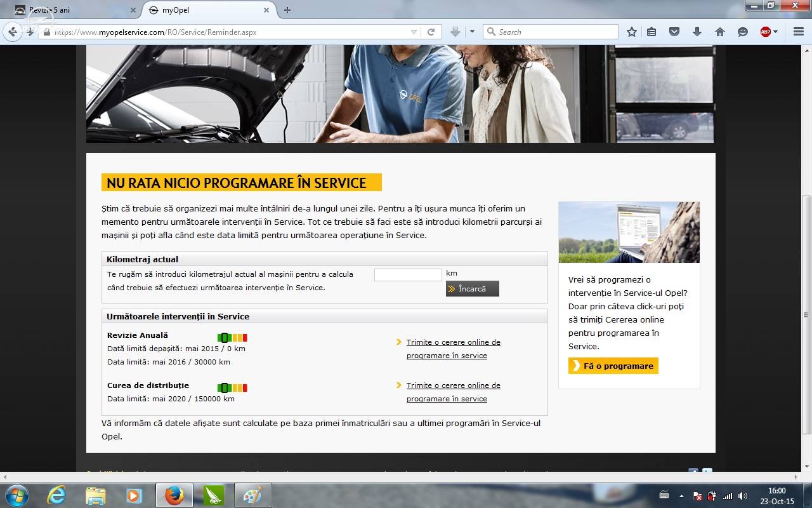Launch Internet Explorer from the taskbar

(56, 495)
